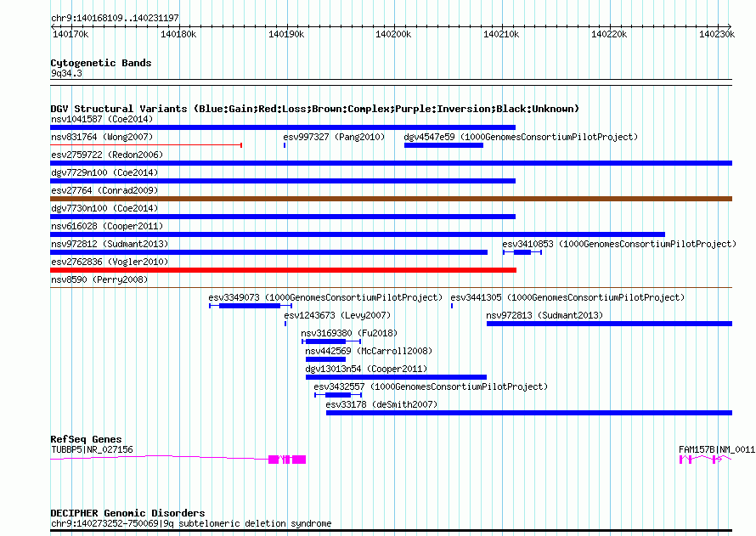Select the nsv3169380 blue glyph

[331, 341]
